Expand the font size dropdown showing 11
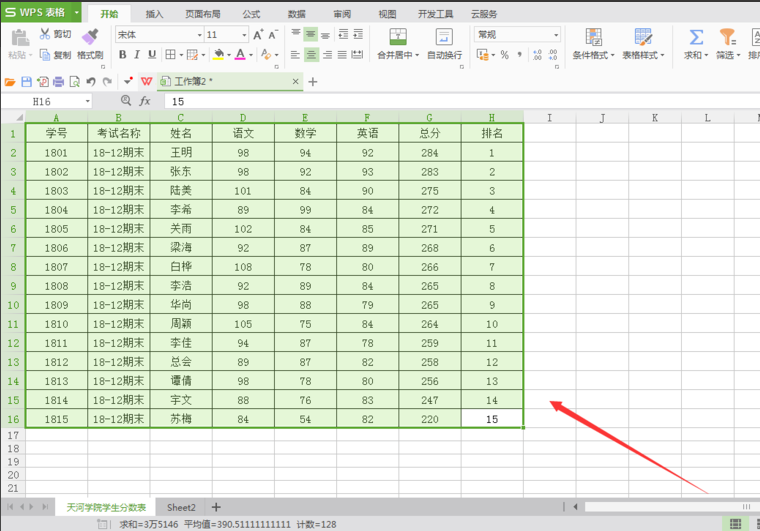The height and width of the screenshot is (531, 760). click(226, 34)
